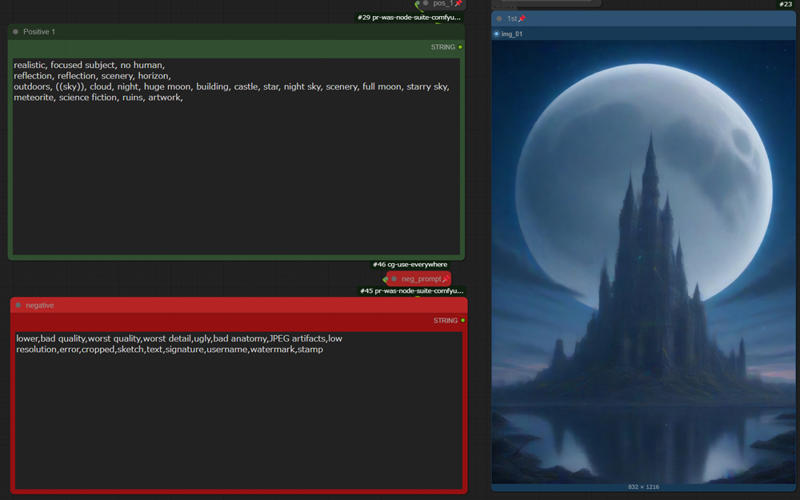Collapse the negative node via its dot

[x=18, y=305]
